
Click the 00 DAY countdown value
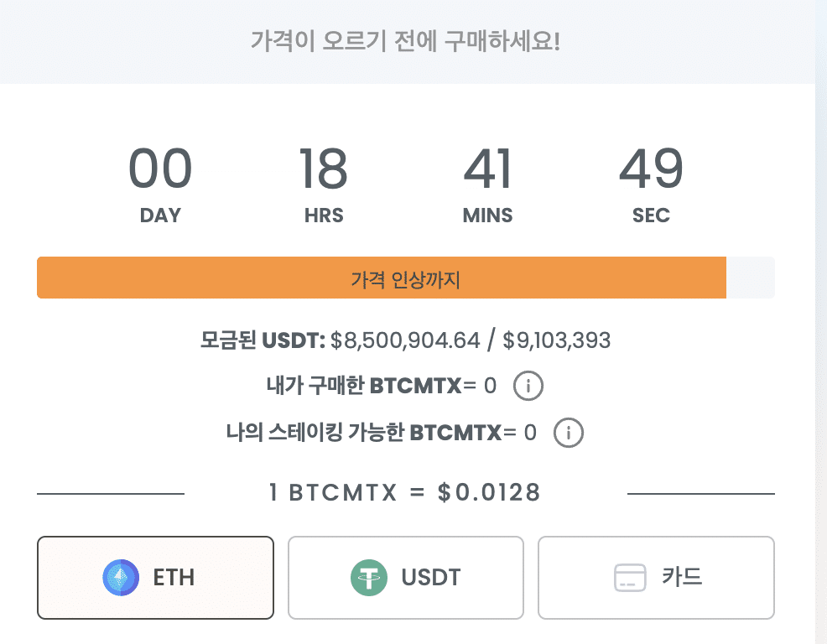pyautogui.click(x=160, y=169)
